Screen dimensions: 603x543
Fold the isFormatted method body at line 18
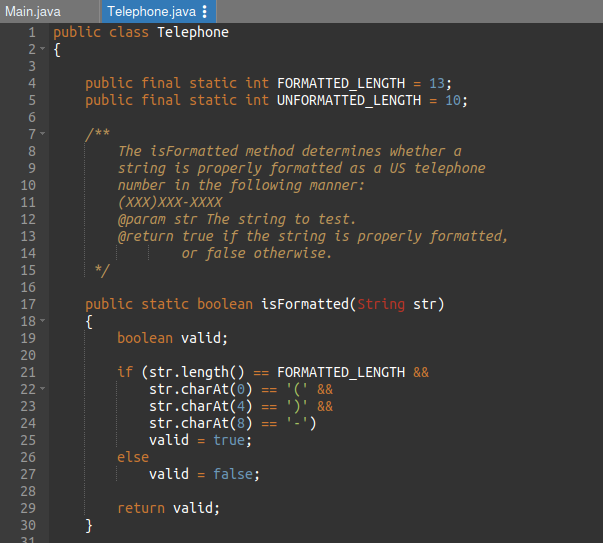43,321
